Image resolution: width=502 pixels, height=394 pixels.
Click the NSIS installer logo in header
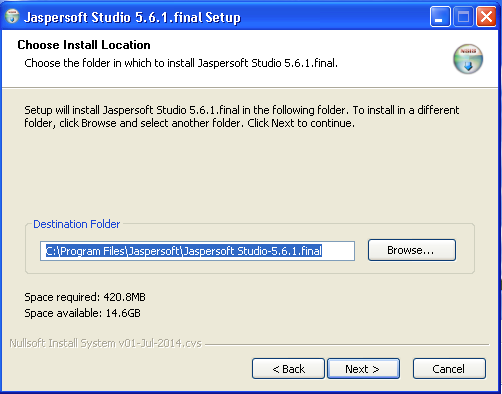coord(468,59)
